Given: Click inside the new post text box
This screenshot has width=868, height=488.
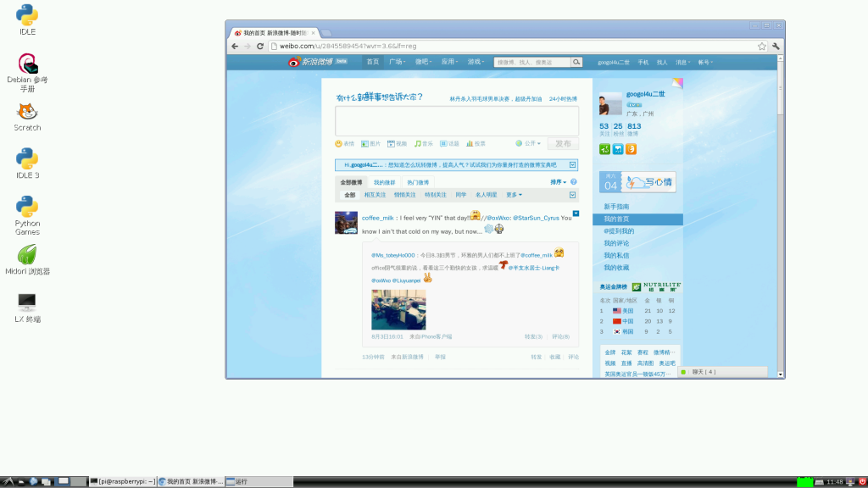Looking at the screenshot, I should [457, 121].
